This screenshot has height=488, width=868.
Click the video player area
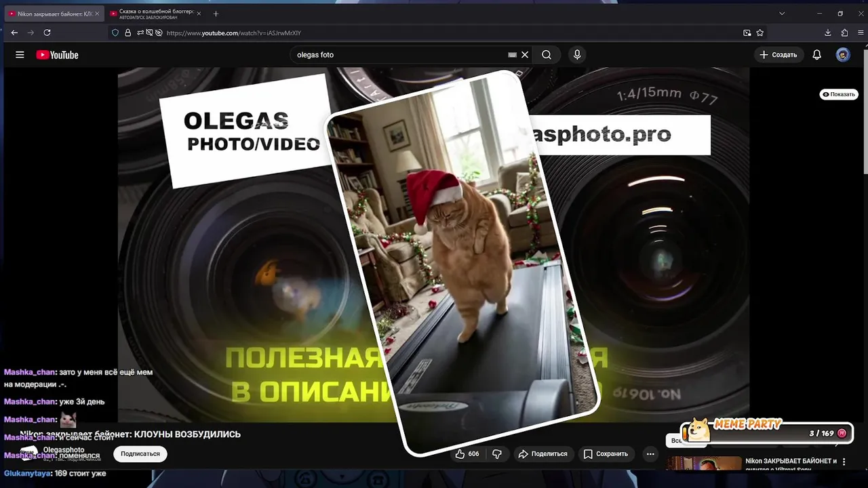[433, 244]
